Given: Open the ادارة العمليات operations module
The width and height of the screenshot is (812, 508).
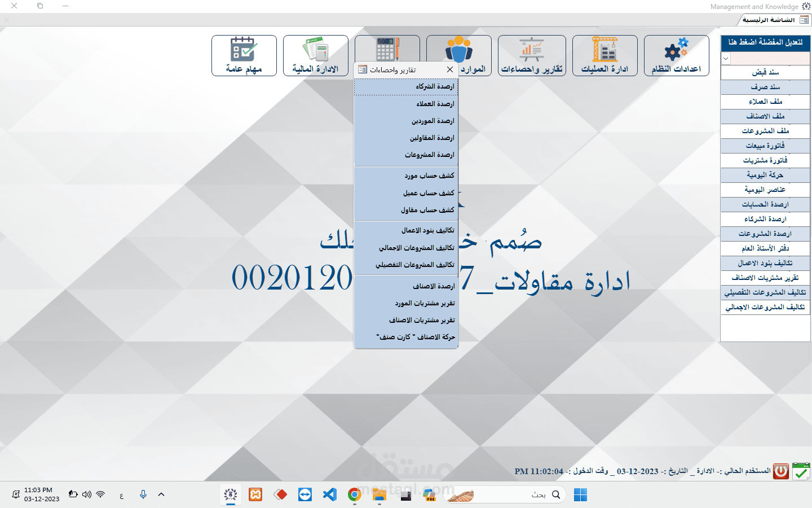Looking at the screenshot, I should tap(604, 55).
